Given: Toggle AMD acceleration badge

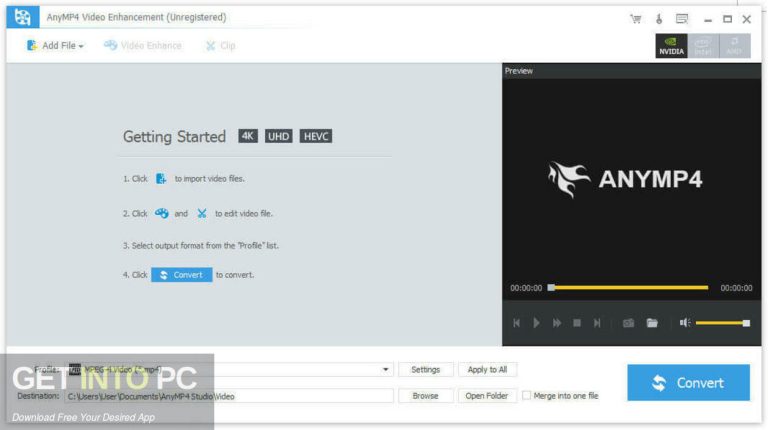Looking at the screenshot, I should pos(734,46).
